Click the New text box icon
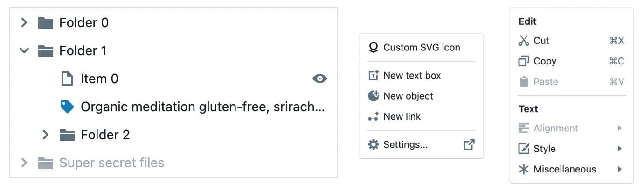Viewport: 644px width, 193px height. click(x=373, y=75)
